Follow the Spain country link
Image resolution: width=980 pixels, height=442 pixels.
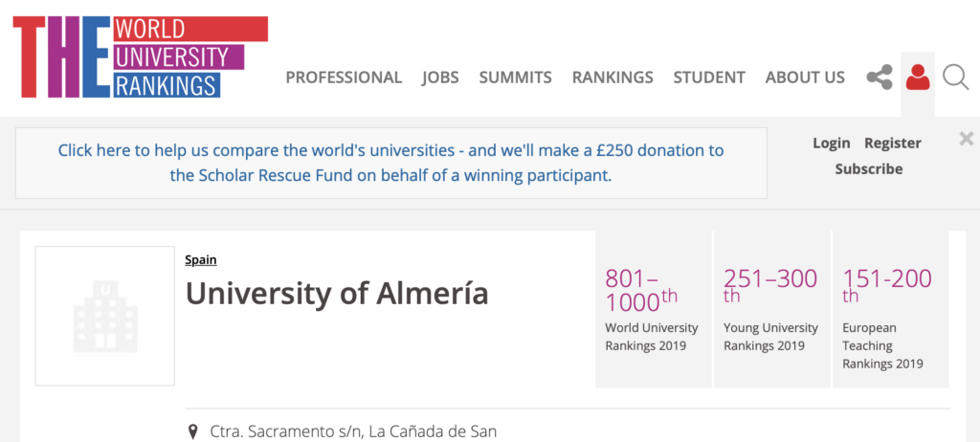[x=201, y=259]
